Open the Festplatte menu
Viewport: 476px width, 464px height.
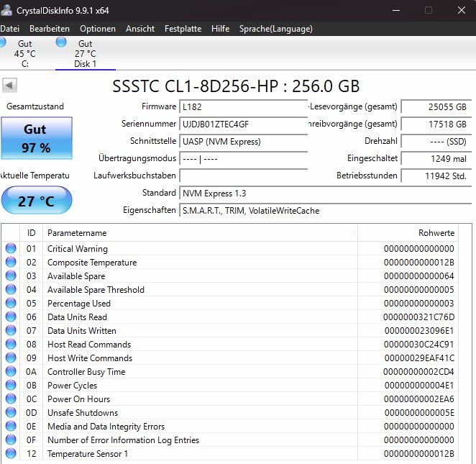tap(183, 29)
